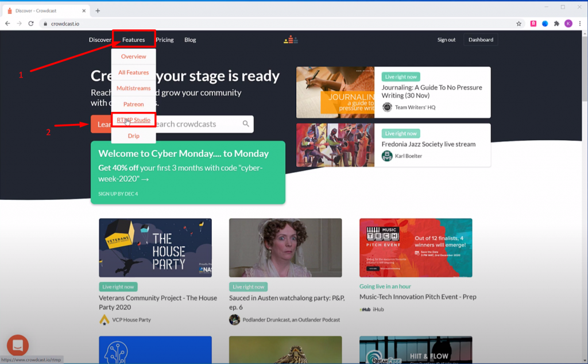Select Drip in the Features dropdown
Viewport: 588px width, 364px height.
coord(133,135)
